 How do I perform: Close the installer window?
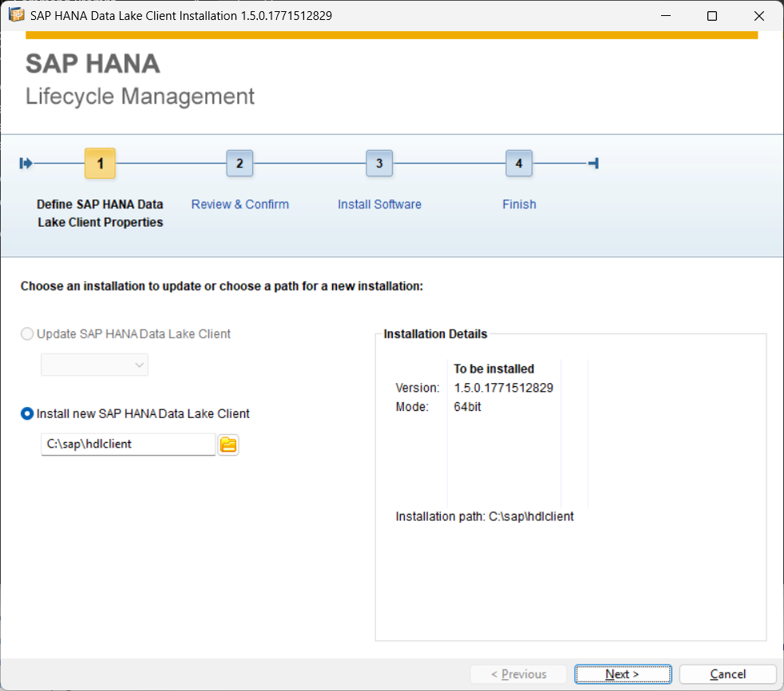click(759, 15)
